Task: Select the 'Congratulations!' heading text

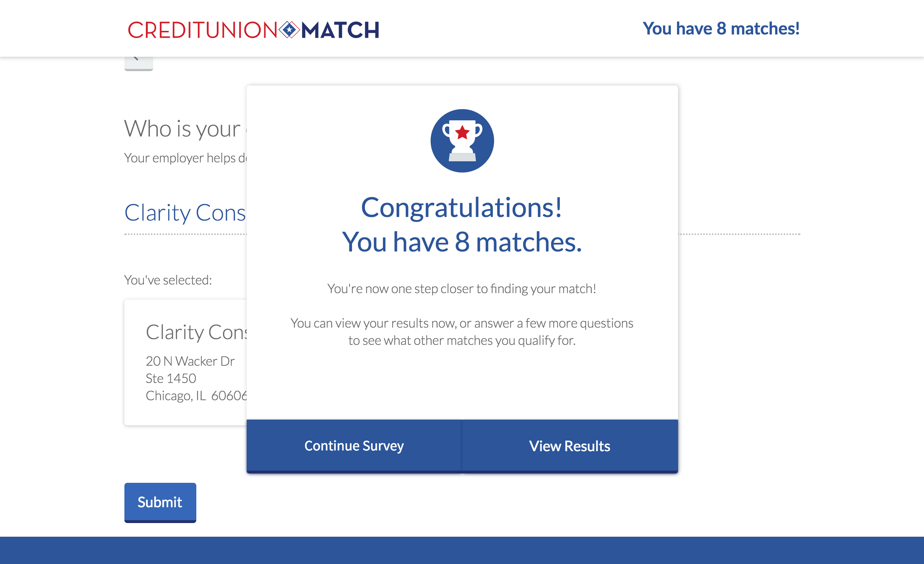Action: click(462, 207)
